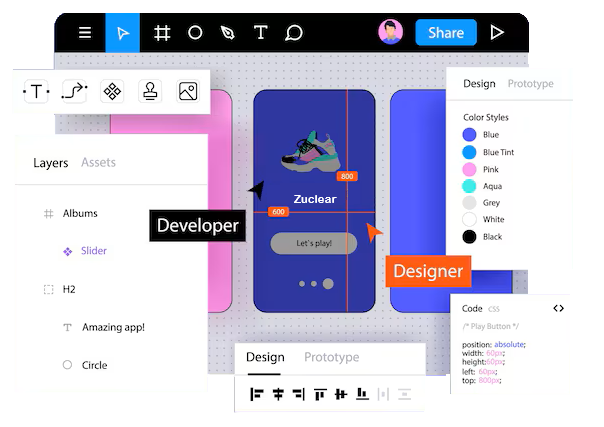Select the Frame tool
This screenshot has width=604, height=427.
point(162,33)
